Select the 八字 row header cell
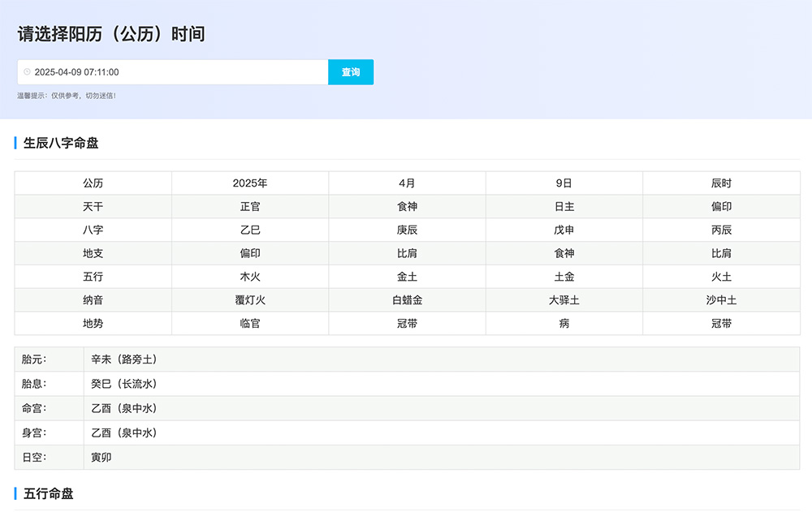 tap(93, 230)
